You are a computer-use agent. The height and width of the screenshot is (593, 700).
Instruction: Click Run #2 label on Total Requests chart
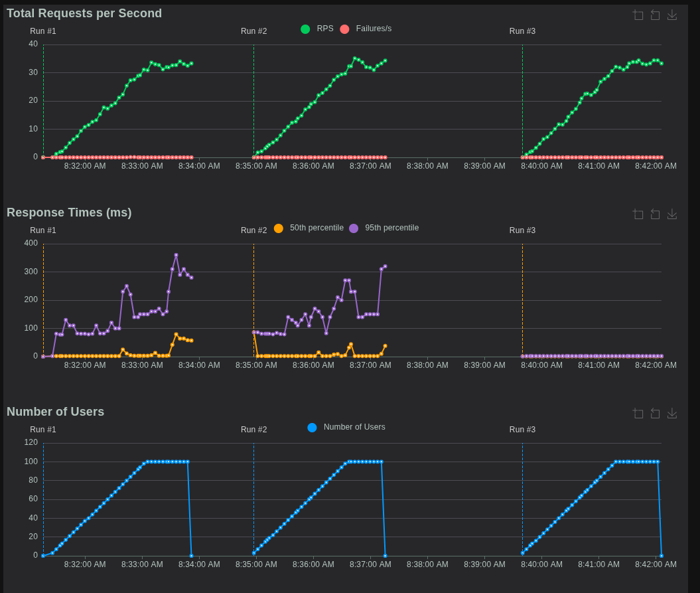(253, 31)
